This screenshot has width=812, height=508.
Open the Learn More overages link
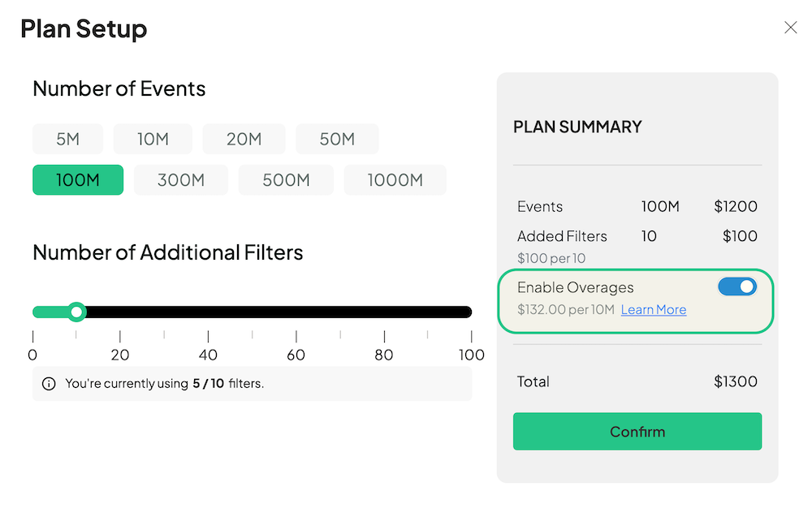[654, 310]
